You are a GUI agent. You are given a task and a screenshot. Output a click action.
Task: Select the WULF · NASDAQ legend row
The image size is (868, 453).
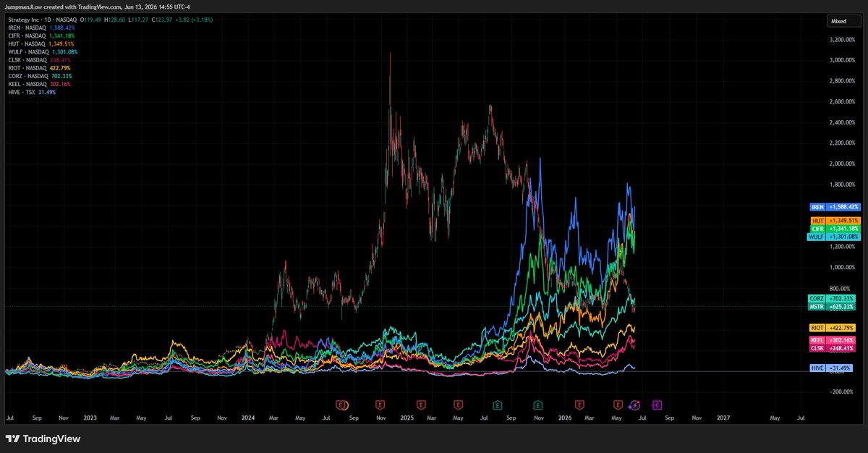[42, 52]
